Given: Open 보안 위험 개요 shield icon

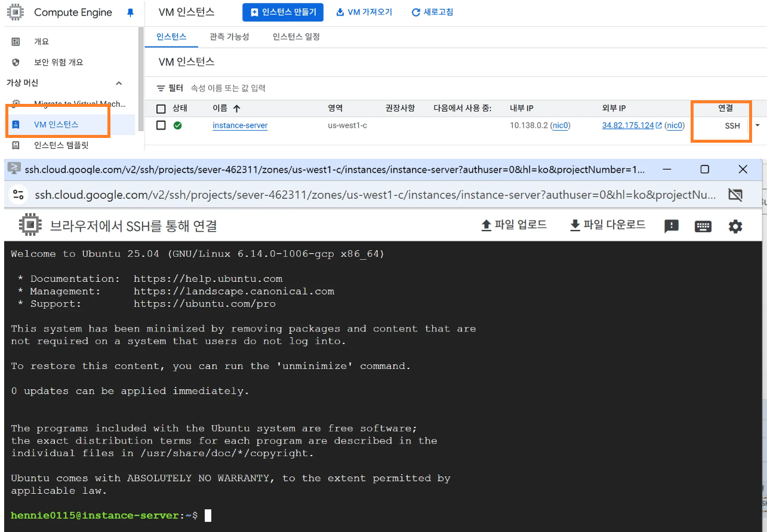Looking at the screenshot, I should tap(16, 62).
